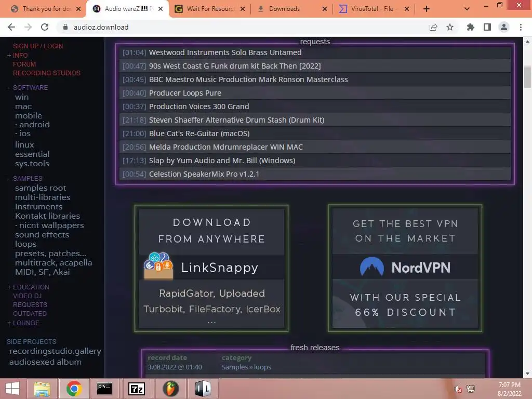Toggle the browser side panel icon
The image size is (532, 399).
(487, 27)
